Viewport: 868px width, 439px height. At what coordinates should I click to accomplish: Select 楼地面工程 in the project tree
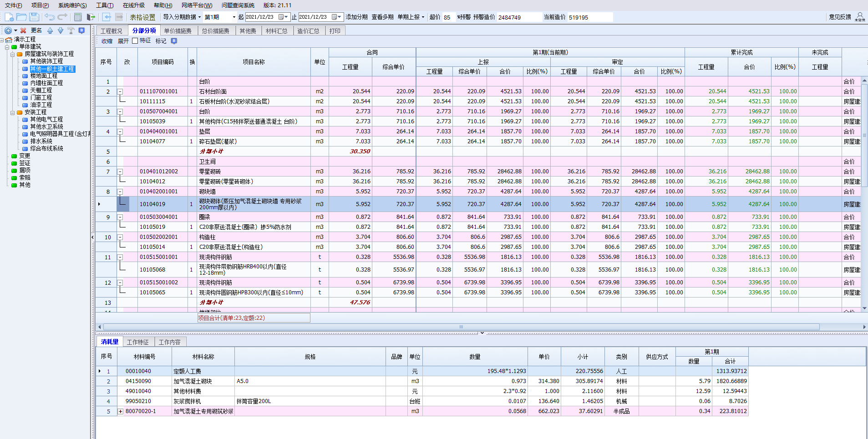[44, 76]
